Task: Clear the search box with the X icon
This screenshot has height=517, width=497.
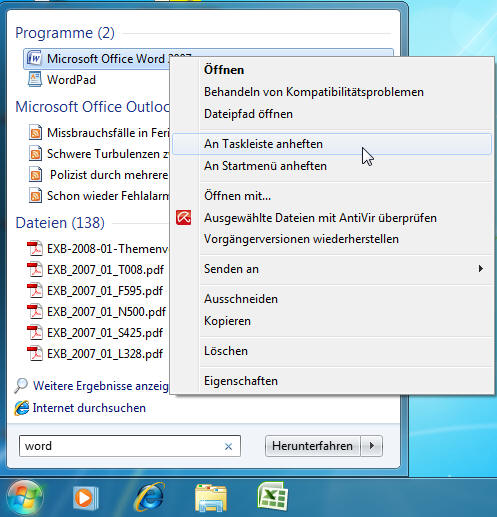Action: click(228, 446)
